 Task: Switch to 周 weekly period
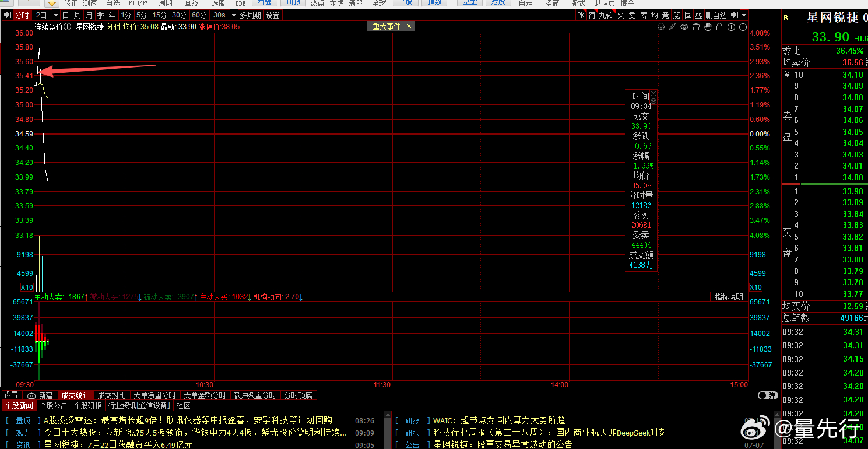(x=77, y=15)
